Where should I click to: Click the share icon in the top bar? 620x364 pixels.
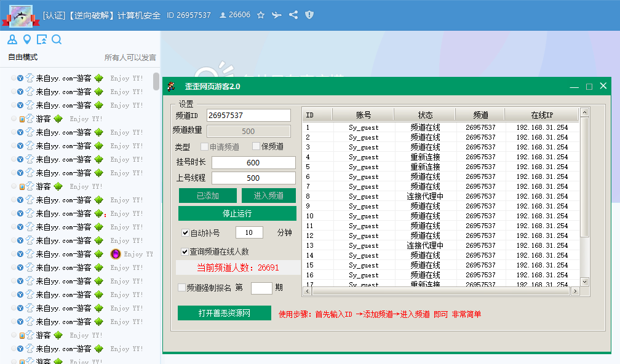click(293, 14)
